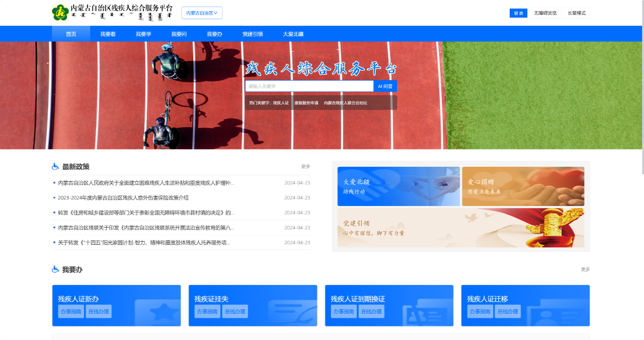The height and width of the screenshot is (340, 644).
Task: Toggle 长辈模式 elder mode
Action: click(x=577, y=13)
